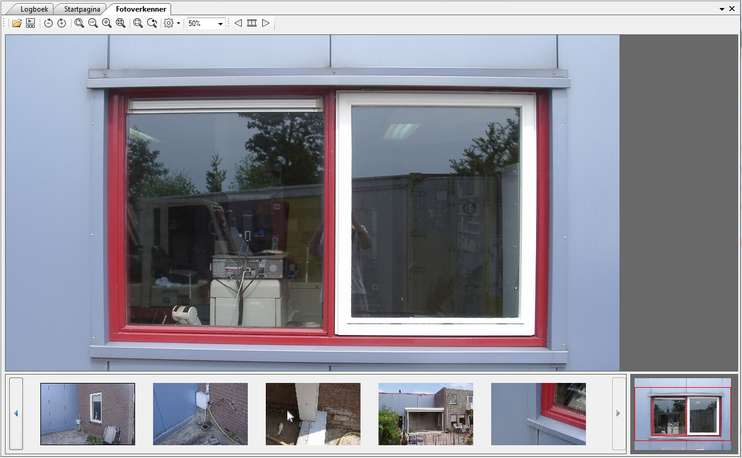Expand the arrow beside the gear icon
742x458 pixels.
(178, 23)
